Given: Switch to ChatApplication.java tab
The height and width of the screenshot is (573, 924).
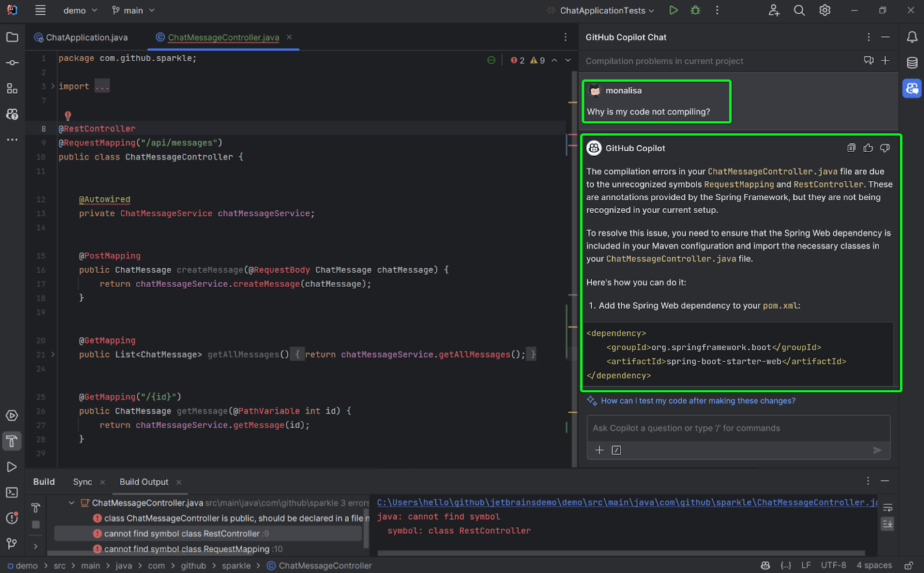Looking at the screenshot, I should point(81,38).
